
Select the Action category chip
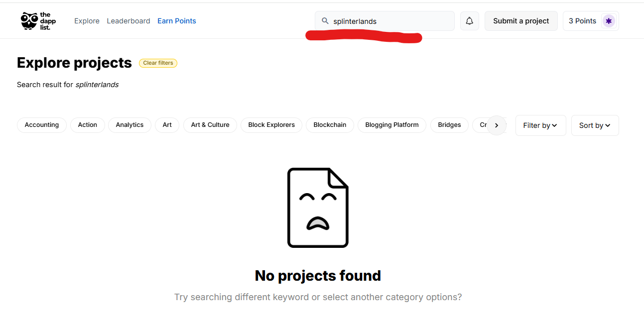coord(88,125)
